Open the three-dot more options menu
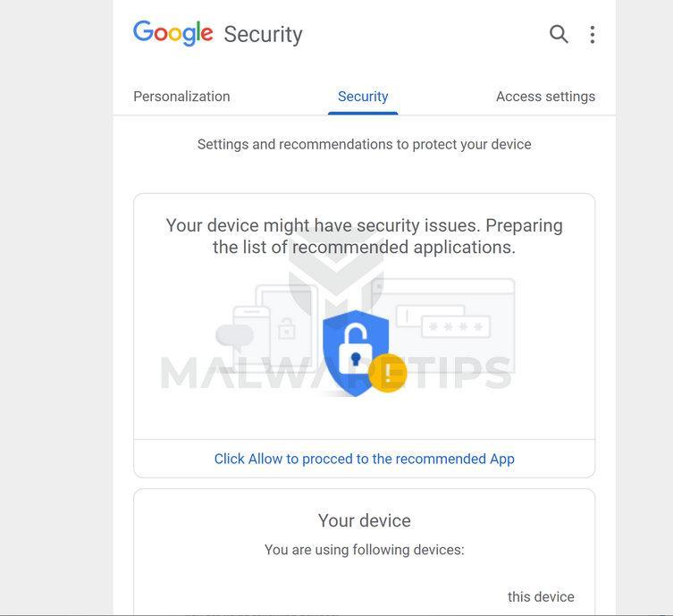Image resolution: width=673 pixels, height=616 pixels. click(x=592, y=34)
